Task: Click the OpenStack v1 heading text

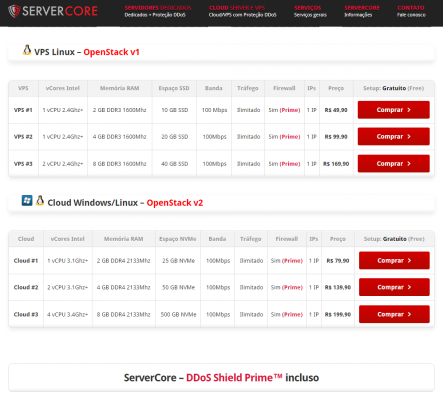Action: coord(111,52)
